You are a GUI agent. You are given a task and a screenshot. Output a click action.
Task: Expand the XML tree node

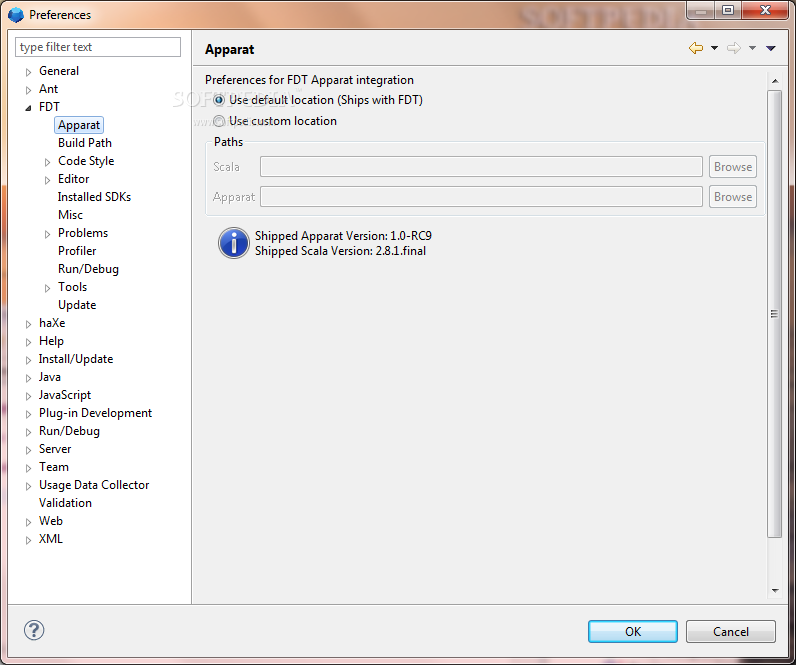click(28, 540)
